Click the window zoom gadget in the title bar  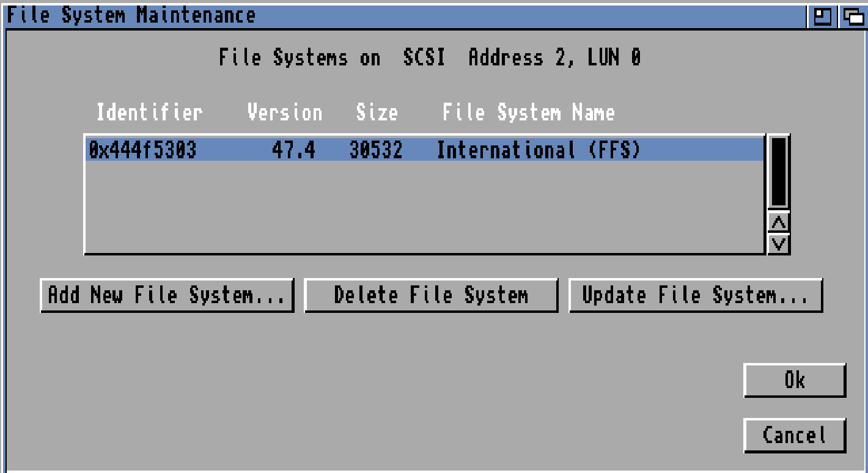(823, 16)
